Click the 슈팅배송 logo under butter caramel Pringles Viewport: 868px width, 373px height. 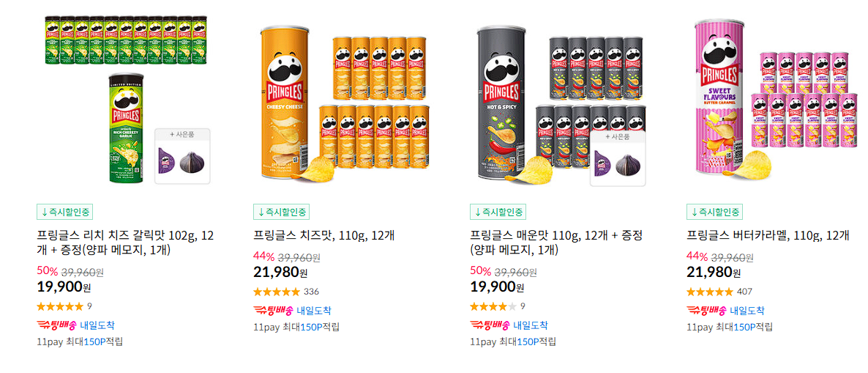pyautogui.click(x=706, y=311)
